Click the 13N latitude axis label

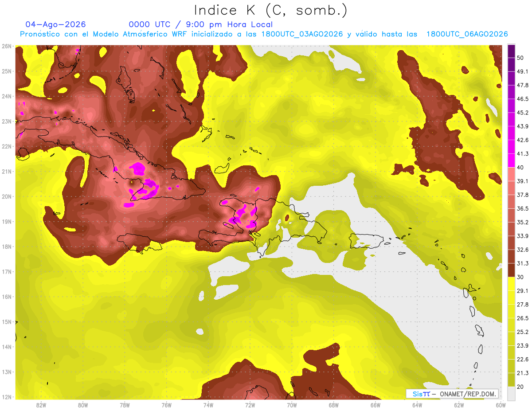pos(6,372)
